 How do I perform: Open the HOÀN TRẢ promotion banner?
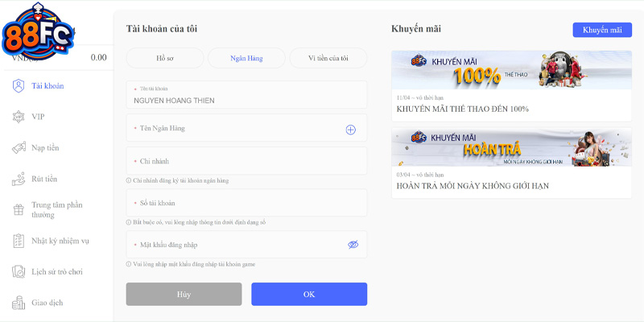[511, 147]
